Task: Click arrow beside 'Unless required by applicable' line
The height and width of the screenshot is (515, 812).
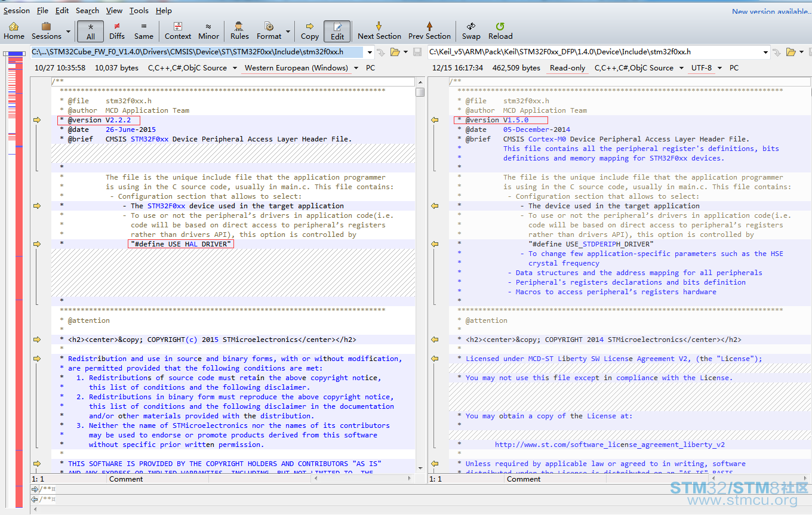Action: pyautogui.click(x=435, y=464)
